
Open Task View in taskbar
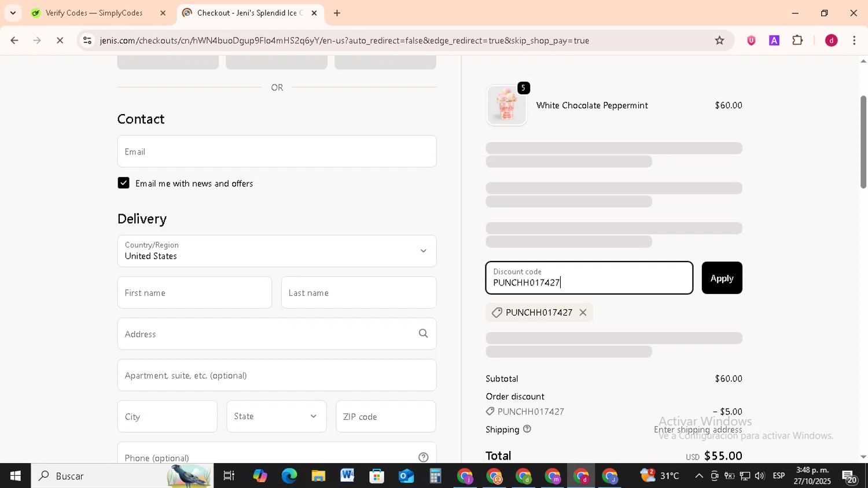pos(229,476)
